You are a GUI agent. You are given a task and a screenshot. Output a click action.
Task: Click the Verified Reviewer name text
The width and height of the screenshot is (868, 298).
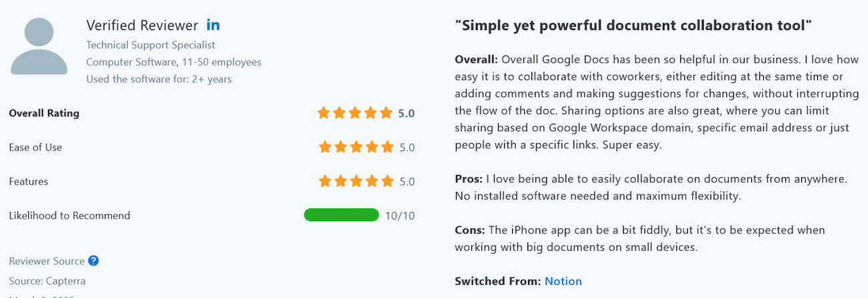(x=142, y=25)
